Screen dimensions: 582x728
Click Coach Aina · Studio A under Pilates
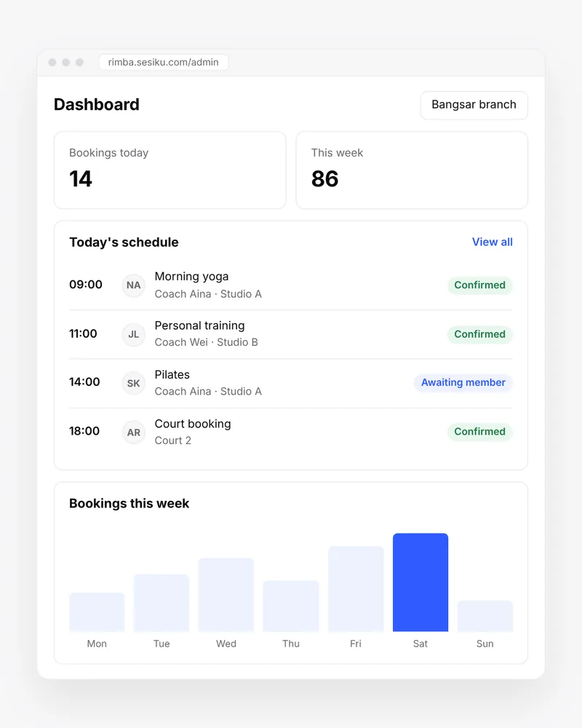[x=208, y=392]
